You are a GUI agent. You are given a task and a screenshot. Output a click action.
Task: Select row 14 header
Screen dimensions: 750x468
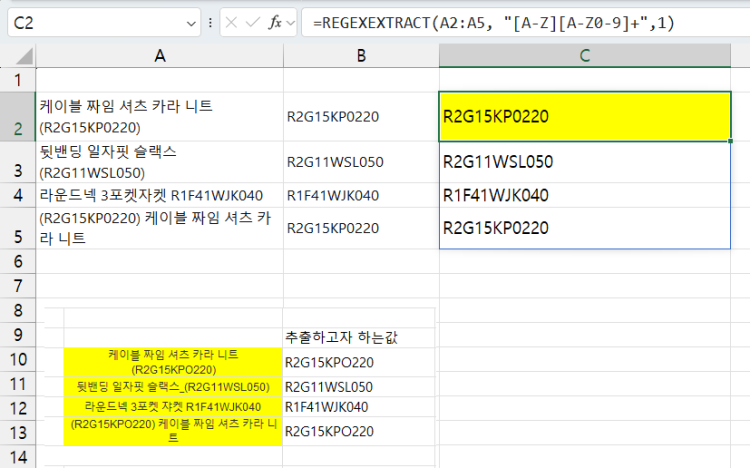click(18, 457)
